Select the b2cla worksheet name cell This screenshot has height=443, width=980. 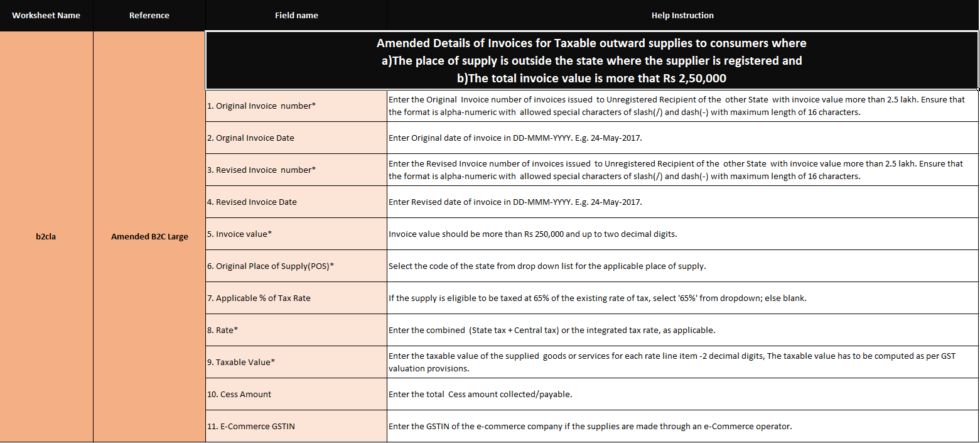coord(46,237)
